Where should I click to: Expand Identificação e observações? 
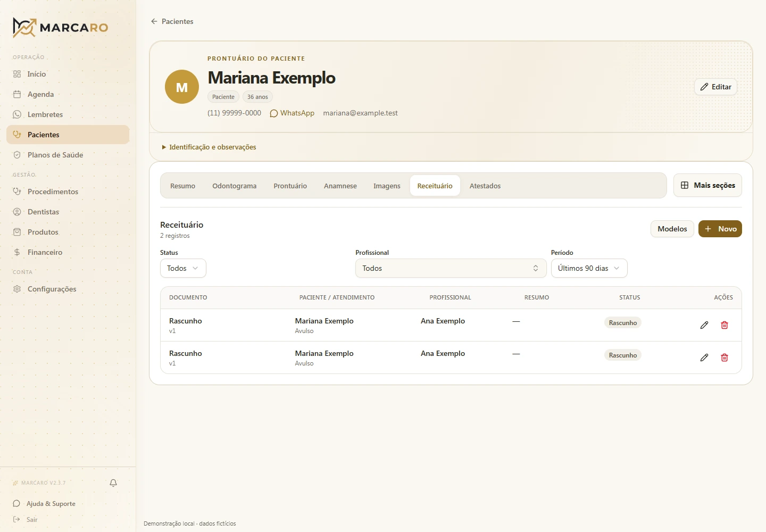tap(209, 147)
